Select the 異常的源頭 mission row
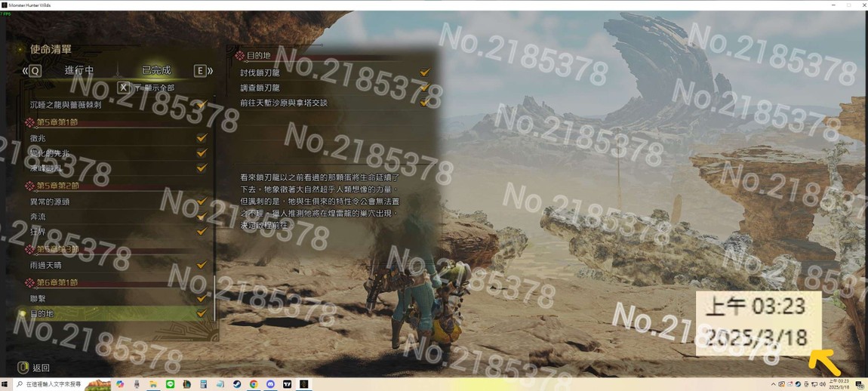868x391 pixels. point(118,202)
